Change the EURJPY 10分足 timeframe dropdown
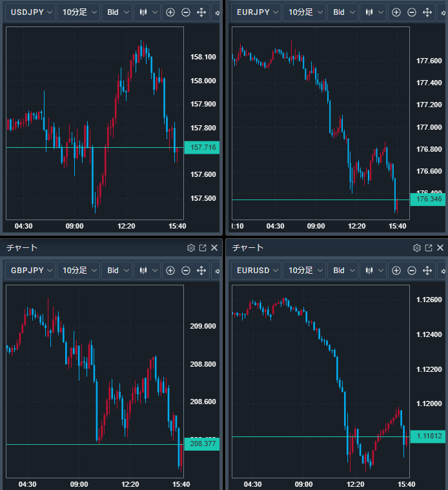 coord(305,12)
